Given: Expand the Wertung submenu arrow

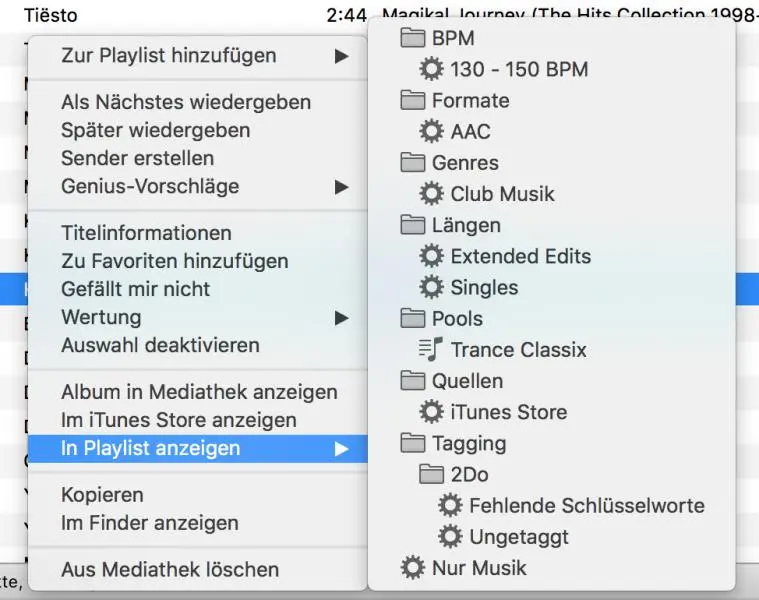Looking at the screenshot, I should point(341,318).
